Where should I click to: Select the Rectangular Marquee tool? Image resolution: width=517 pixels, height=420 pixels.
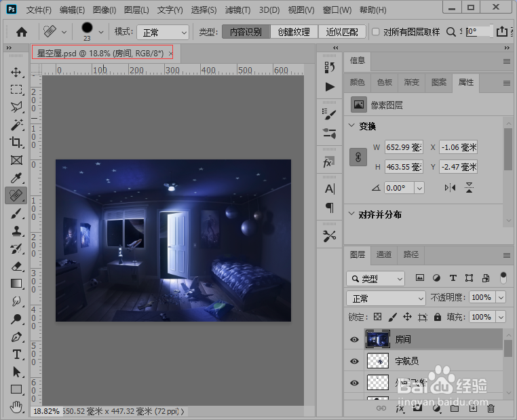pyautogui.click(x=16, y=90)
